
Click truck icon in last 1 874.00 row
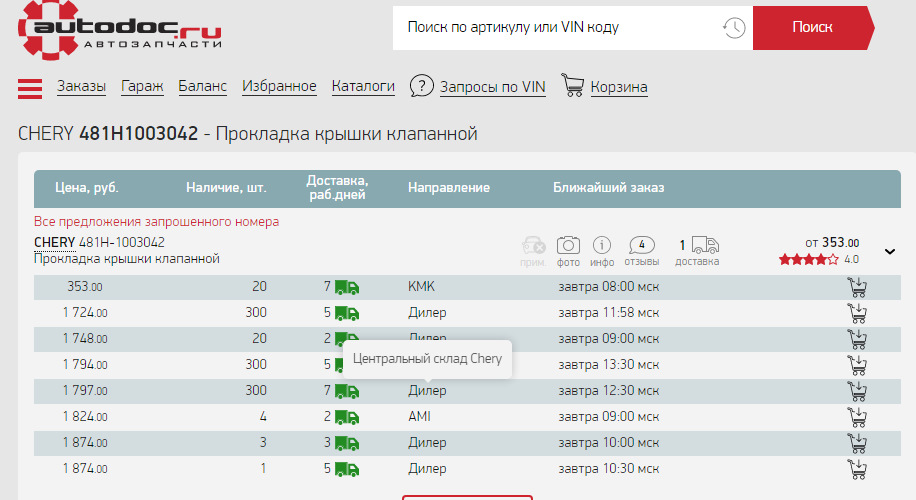[347, 469]
